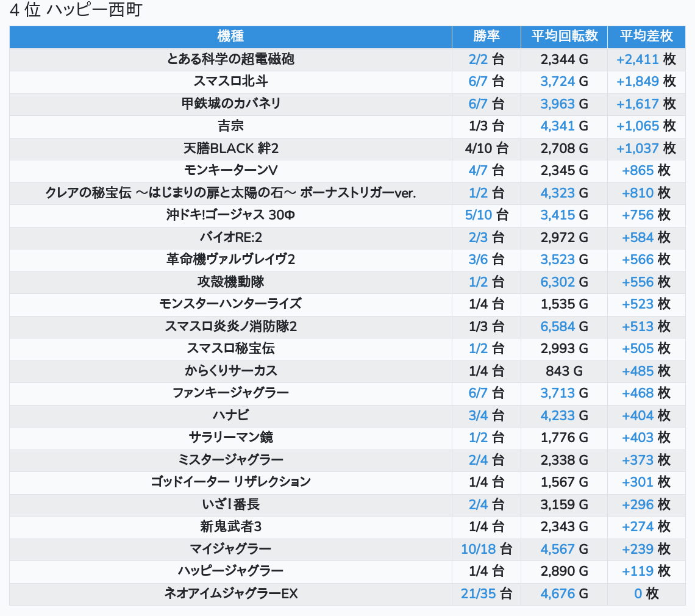Click 6,302 average spins for 攻殻機動隊
The width and height of the screenshot is (695, 616).
[x=557, y=282]
